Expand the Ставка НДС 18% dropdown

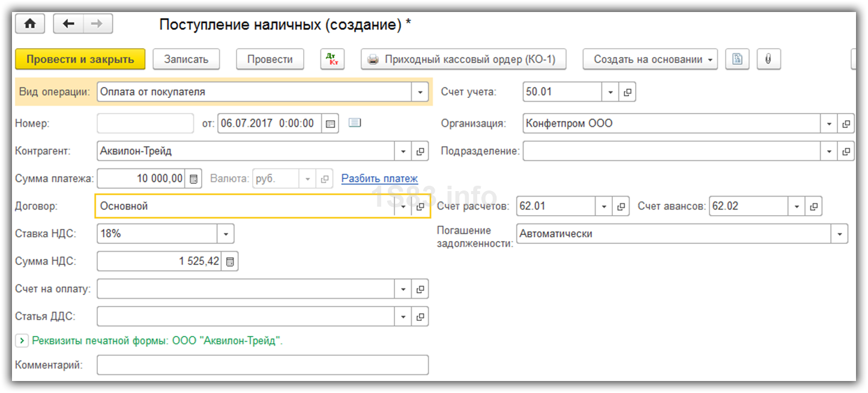pos(226,234)
